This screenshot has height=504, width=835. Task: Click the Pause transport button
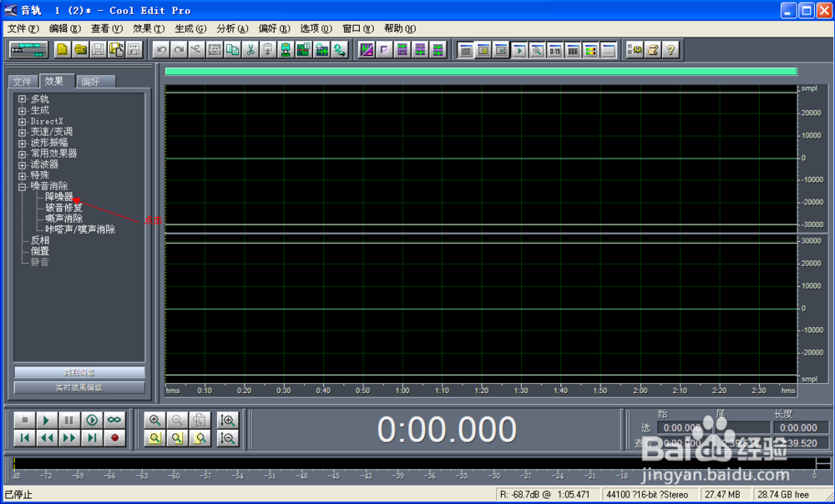(x=69, y=420)
